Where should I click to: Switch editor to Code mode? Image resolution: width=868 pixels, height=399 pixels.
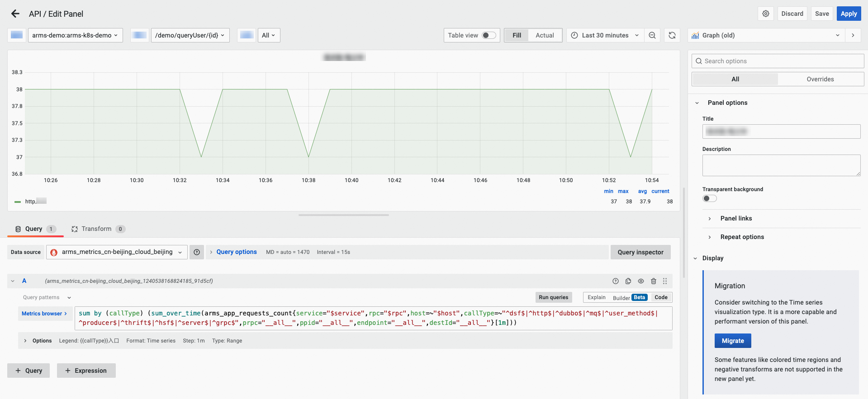click(661, 297)
